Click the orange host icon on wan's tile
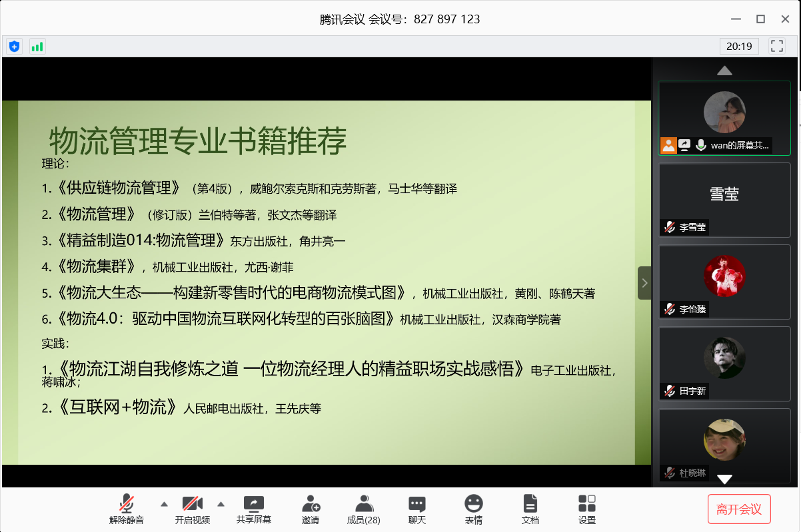 [x=668, y=145]
